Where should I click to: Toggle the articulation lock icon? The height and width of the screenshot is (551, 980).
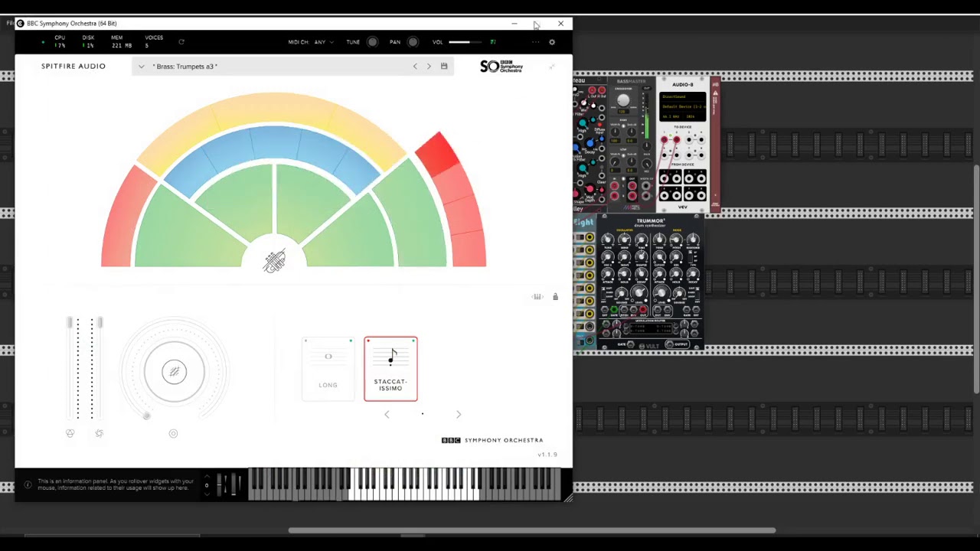(x=555, y=297)
